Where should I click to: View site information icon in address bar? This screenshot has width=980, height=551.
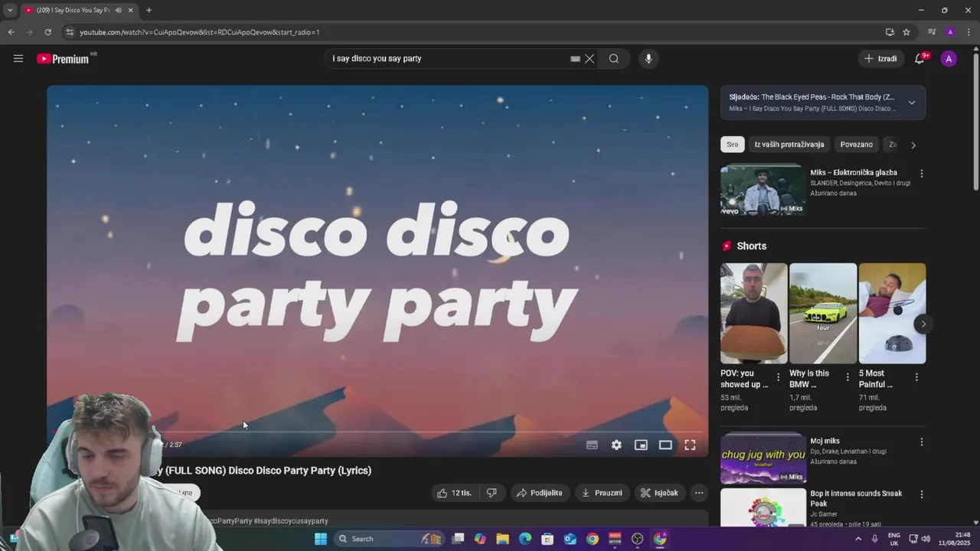point(70,32)
